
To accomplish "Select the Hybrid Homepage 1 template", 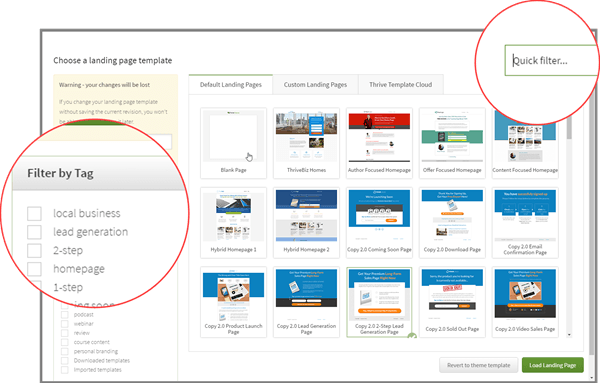I will [x=233, y=223].
